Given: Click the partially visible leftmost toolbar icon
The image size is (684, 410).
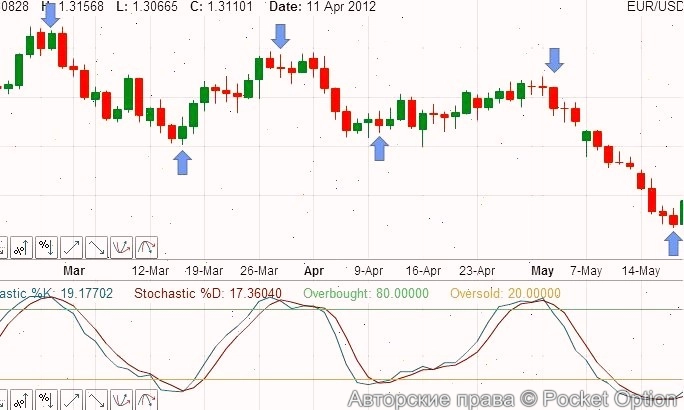Looking at the screenshot, I should (x=3, y=246).
